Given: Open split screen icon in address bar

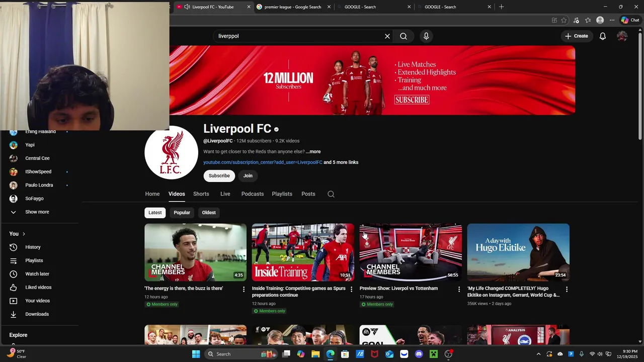Looking at the screenshot, I should 554,20.
